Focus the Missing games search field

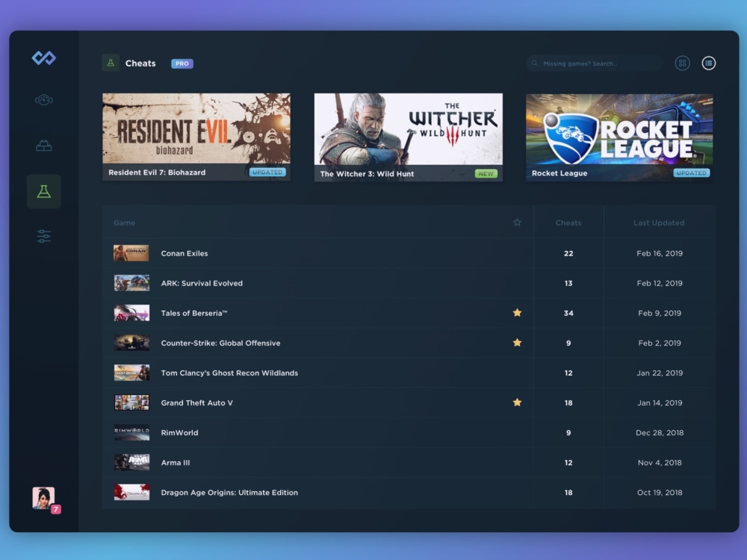(595, 63)
